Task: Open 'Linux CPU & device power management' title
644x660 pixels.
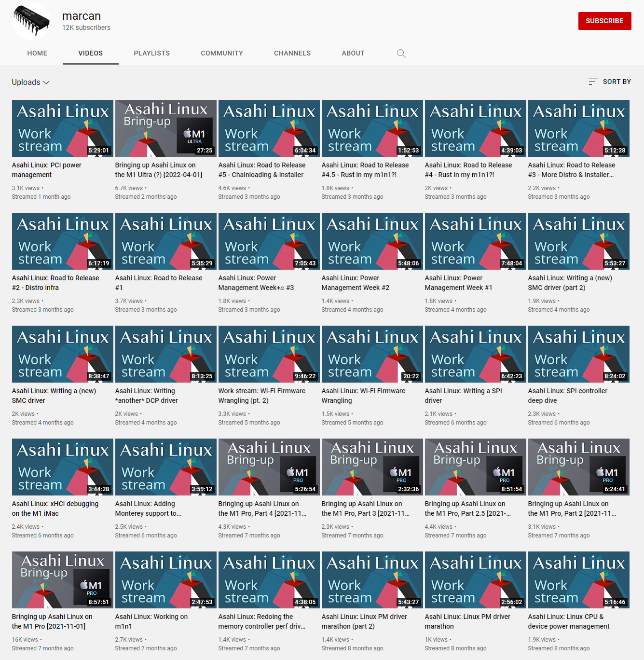Action: [569, 621]
